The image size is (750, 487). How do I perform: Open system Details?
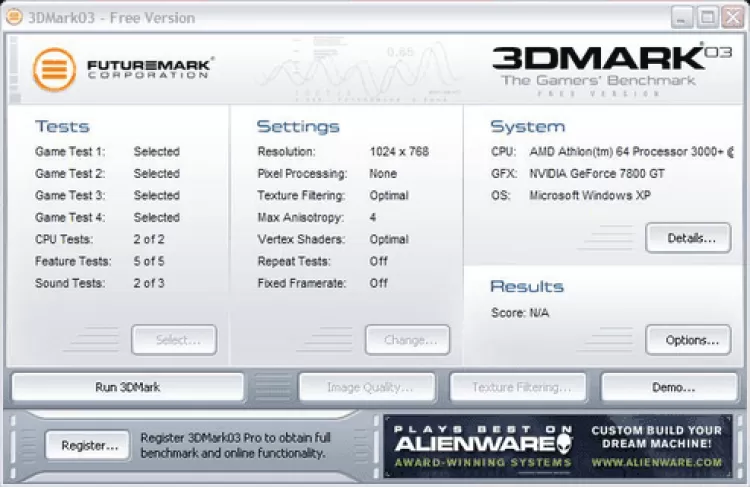(688, 238)
